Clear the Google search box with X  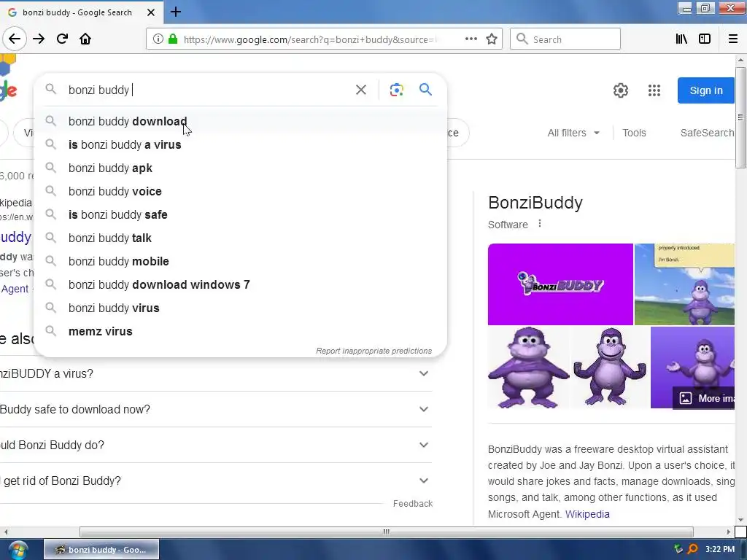[x=361, y=90]
